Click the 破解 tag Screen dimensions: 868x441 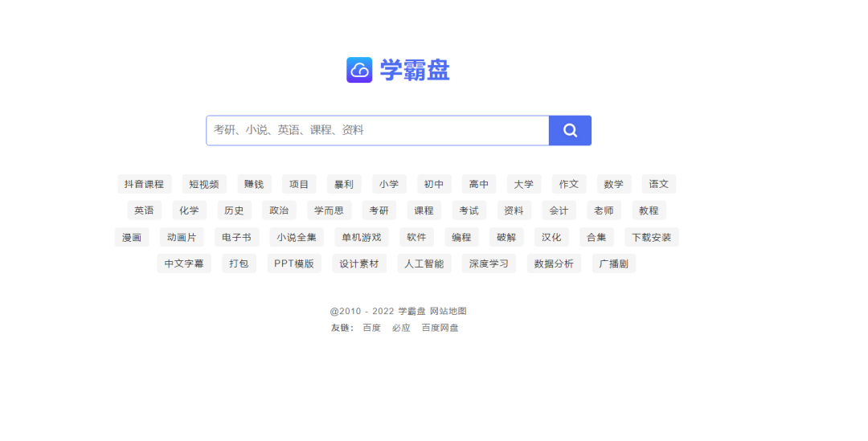506,238
